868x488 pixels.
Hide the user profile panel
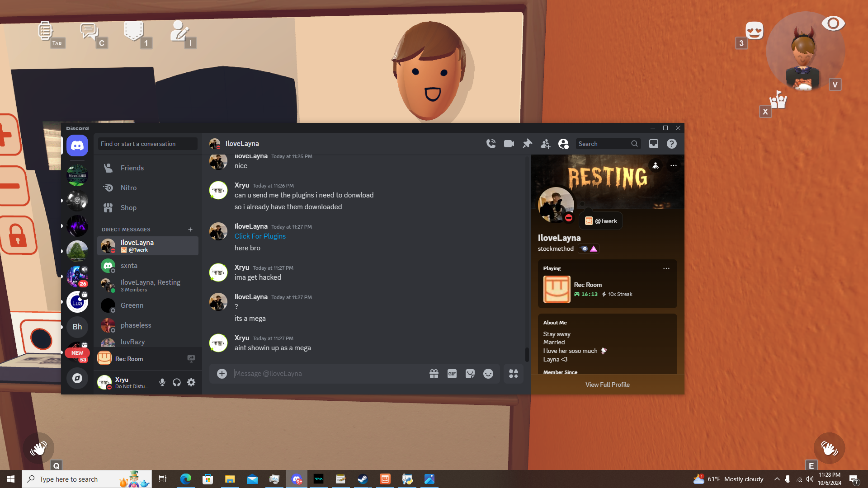[x=563, y=144]
